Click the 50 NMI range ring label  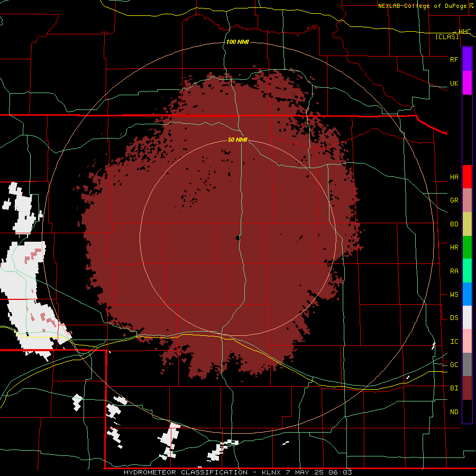[x=237, y=140]
